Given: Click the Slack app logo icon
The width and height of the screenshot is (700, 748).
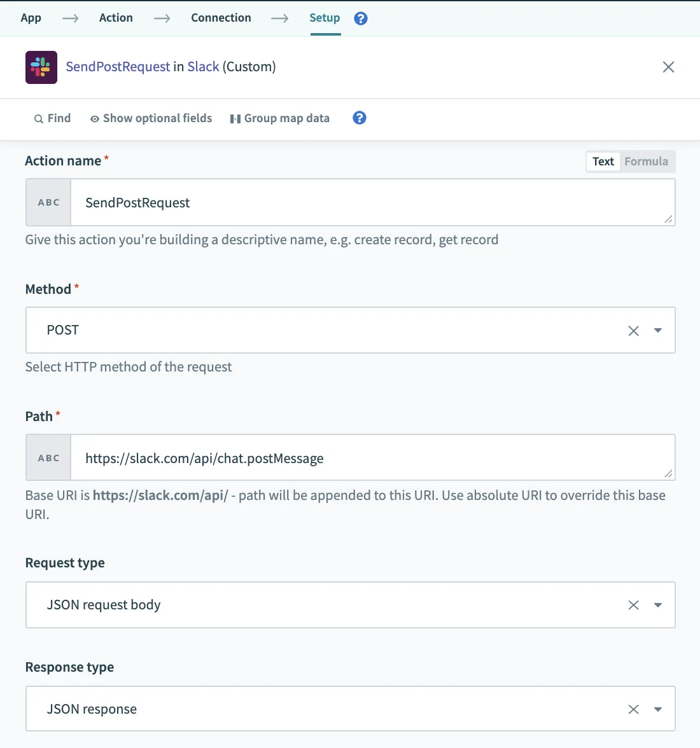Looking at the screenshot, I should [x=41, y=67].
